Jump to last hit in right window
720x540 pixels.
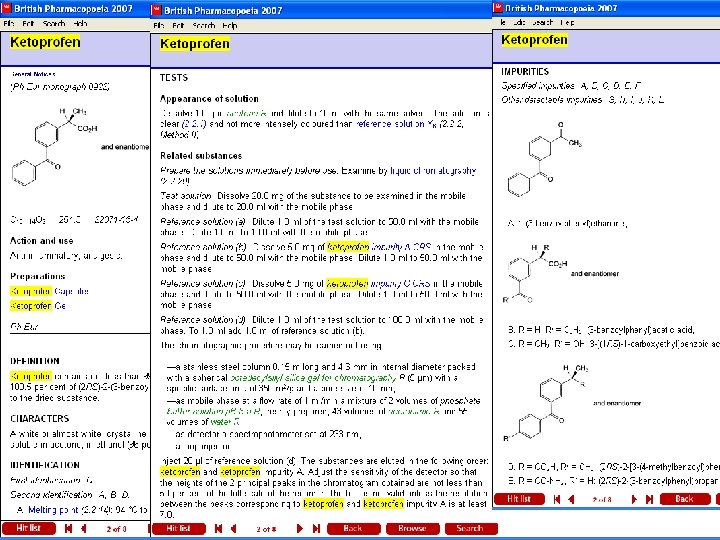click(650, 499)
